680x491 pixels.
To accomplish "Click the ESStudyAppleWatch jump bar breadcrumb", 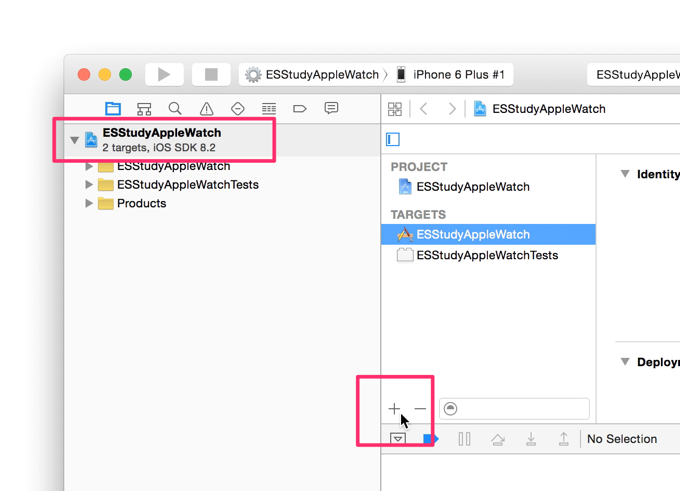I will pos(540,109).
